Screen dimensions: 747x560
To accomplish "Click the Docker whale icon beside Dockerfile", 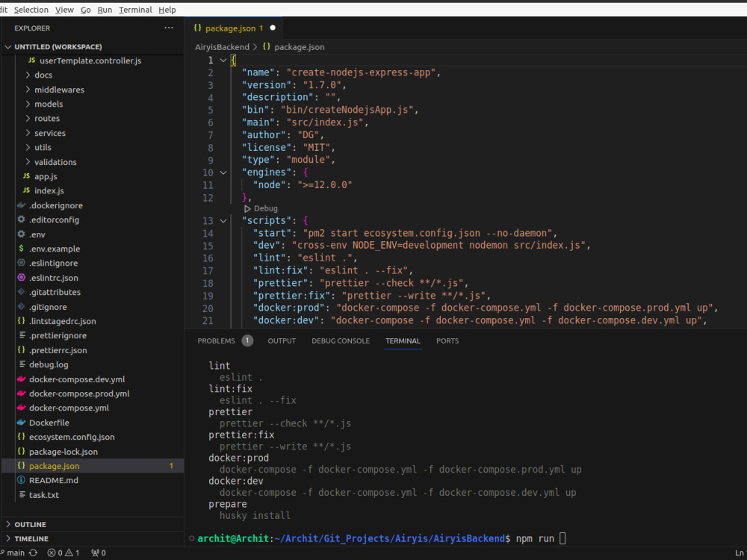I will click(x=22, y=423).
